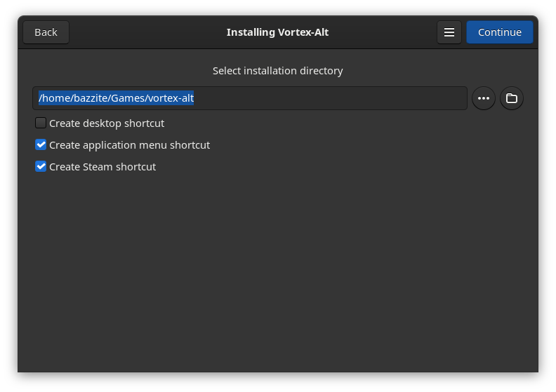Click 'bazzite' in the directory path
Screen dimensions: 556x392
(x=88, y=98)
